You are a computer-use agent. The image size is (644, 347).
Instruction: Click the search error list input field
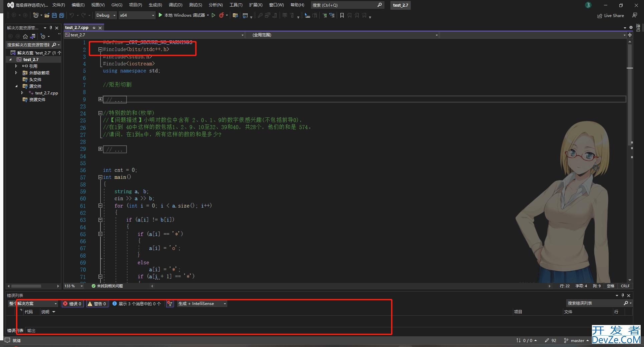tap(595, 303)
